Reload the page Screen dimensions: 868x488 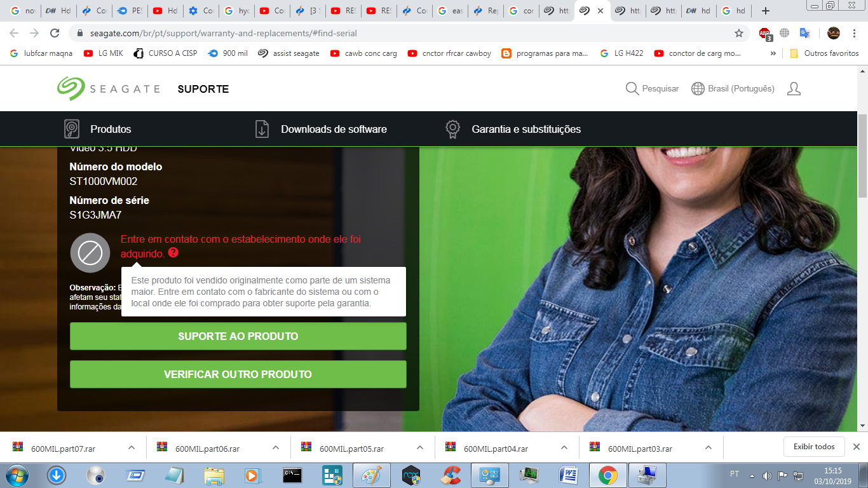pos(55,33)
